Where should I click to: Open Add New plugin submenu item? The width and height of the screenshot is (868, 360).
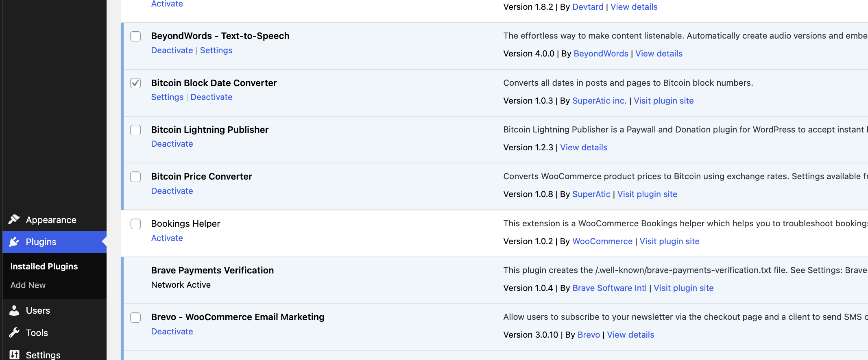coord(28,285)
